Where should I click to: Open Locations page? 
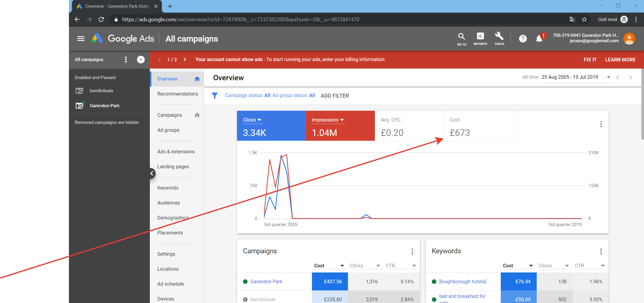(x=168, y=269)
